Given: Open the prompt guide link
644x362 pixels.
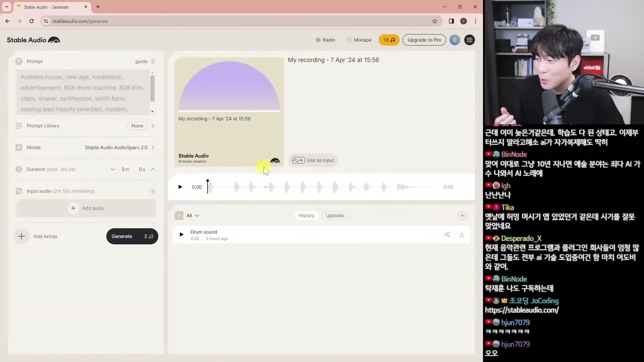Looking at the screenshot, I should [141, 61].
